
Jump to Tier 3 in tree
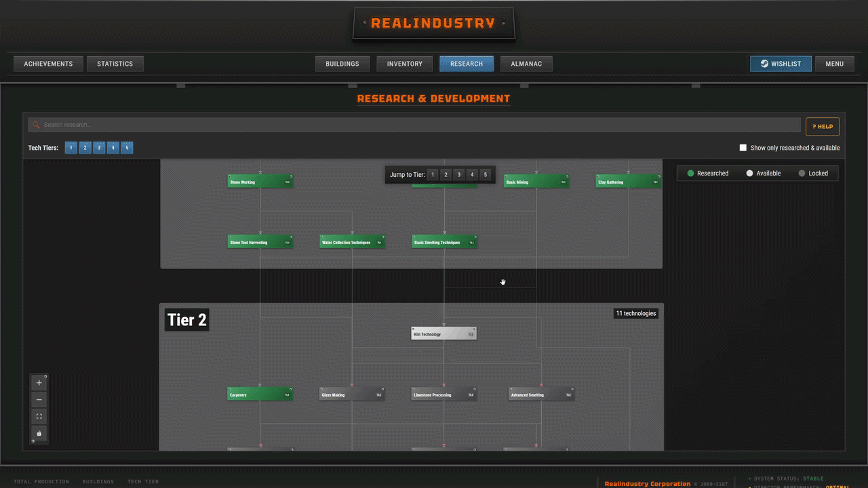459,175
